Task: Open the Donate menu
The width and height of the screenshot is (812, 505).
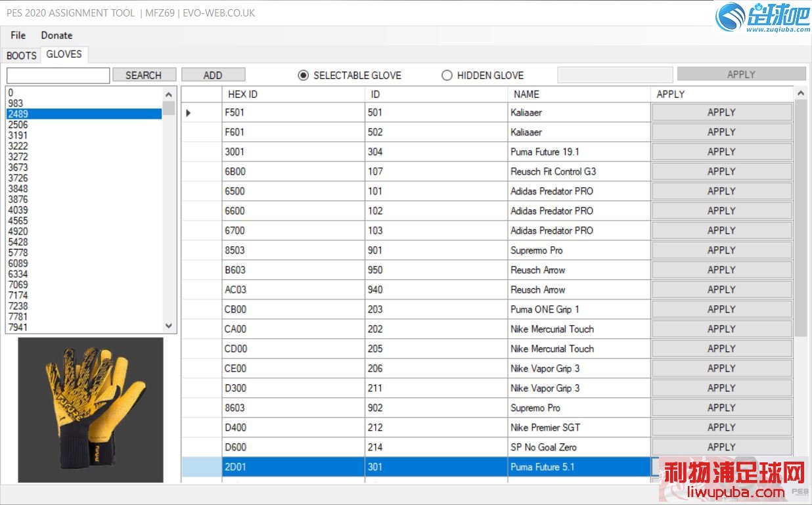Action: (56, 35)
